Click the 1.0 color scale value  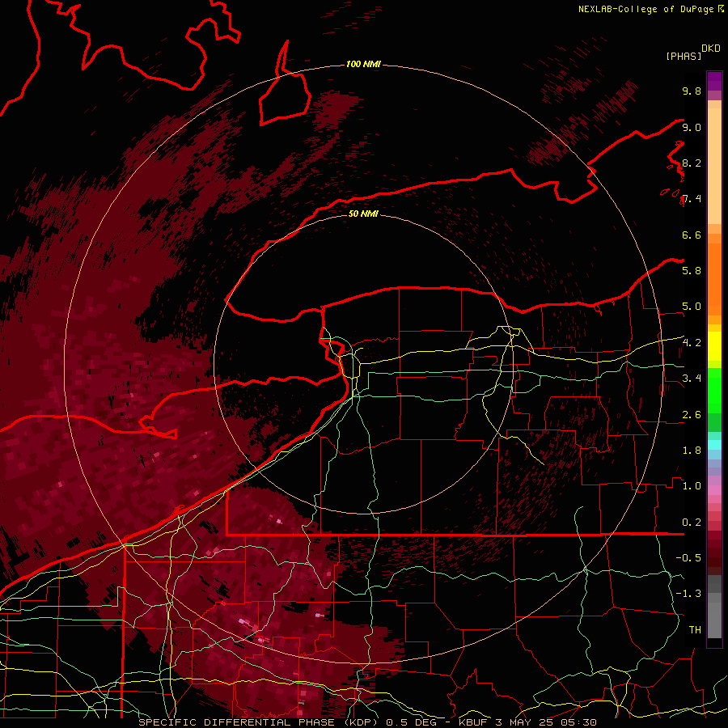(692, 486)
